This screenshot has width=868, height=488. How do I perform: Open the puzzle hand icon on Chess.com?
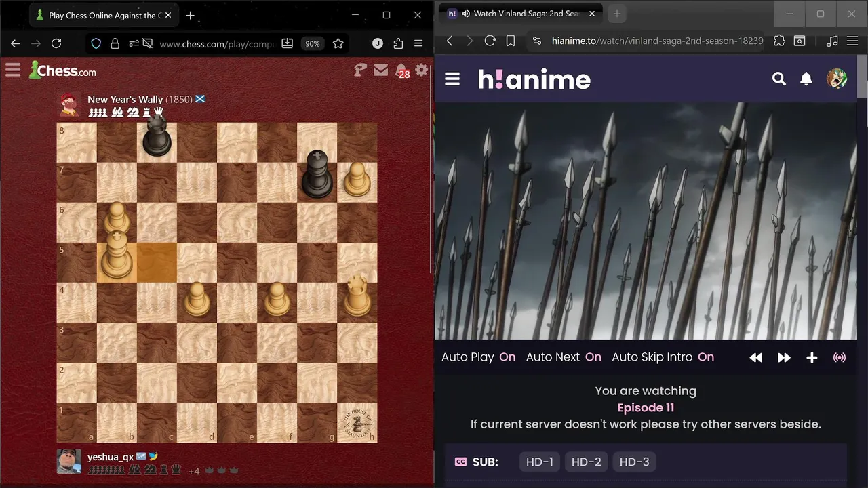click(x=361, y=70)
